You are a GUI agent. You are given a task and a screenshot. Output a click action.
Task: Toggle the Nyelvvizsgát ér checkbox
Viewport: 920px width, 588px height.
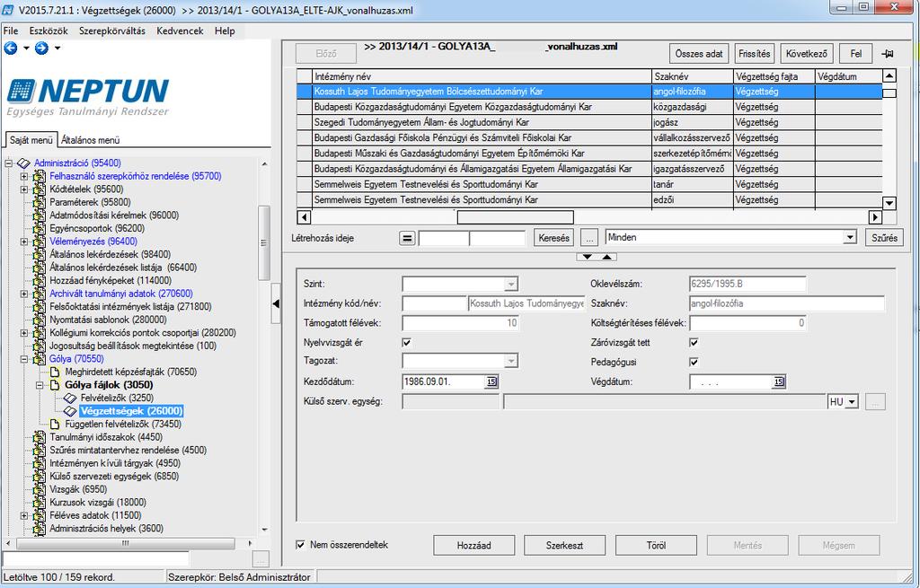click(407, 342)
